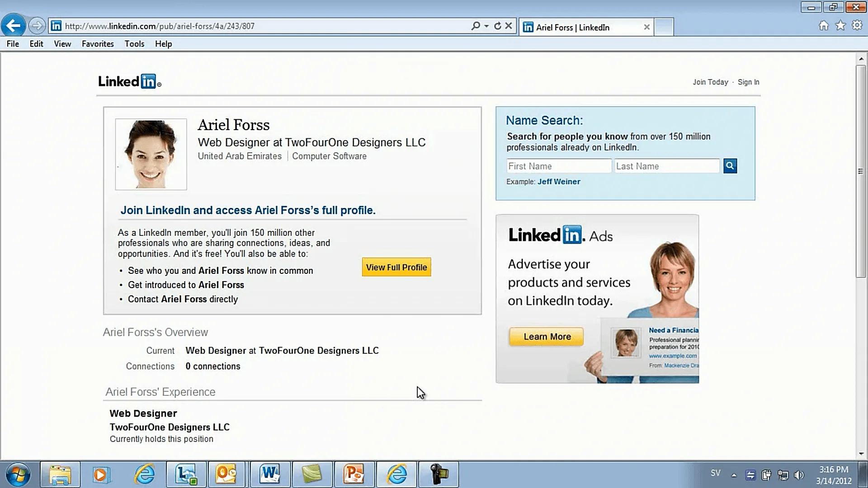Click the power battery tray icon
The image size is (868, 488).
pos(766,475)
